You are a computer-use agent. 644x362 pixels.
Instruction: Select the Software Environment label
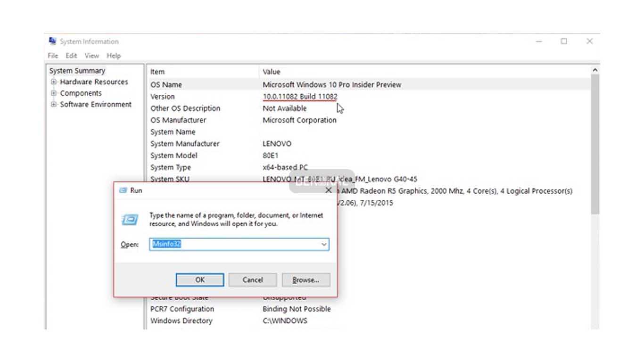(96, 104)
